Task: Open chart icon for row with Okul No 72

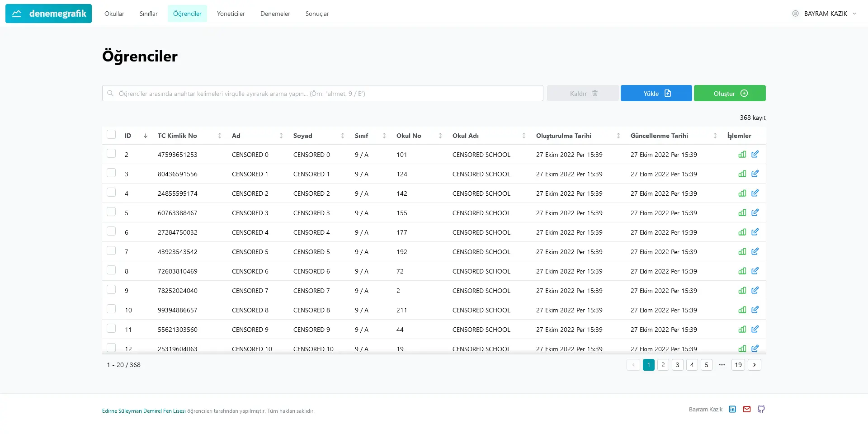Action: pyautogui.click(x=742, y=271)
